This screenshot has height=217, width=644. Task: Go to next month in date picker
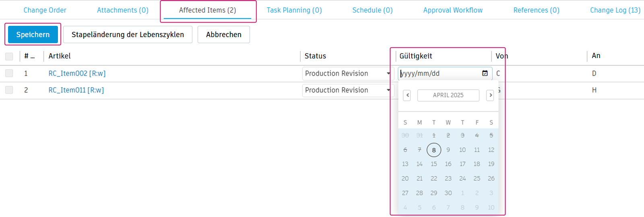tap(490, 95)
